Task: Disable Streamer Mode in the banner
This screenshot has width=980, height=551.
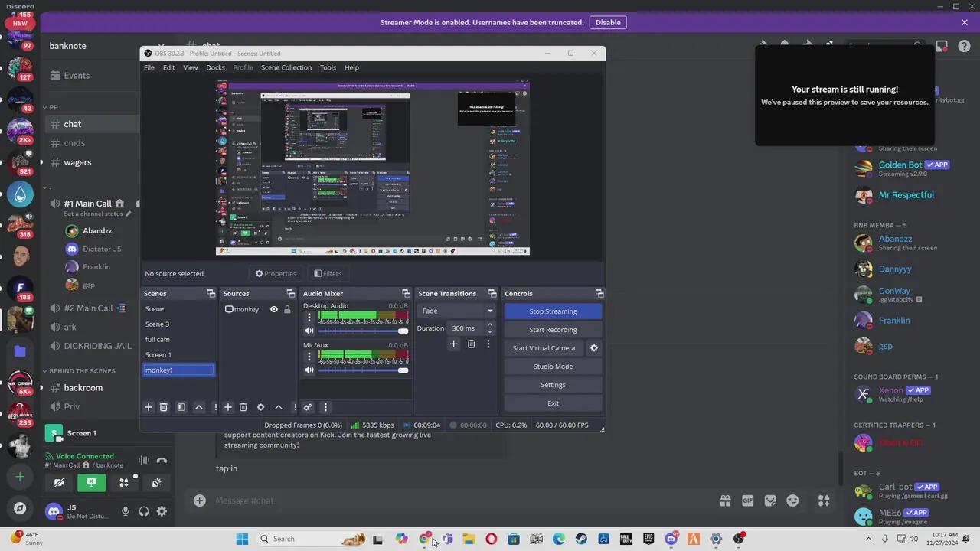Action: point(608,22)
